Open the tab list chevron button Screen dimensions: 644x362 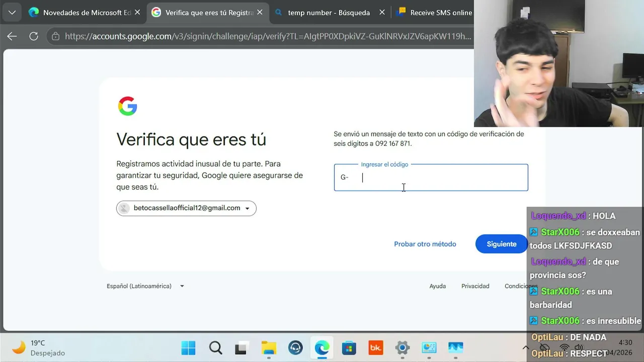tap(12, 13)
